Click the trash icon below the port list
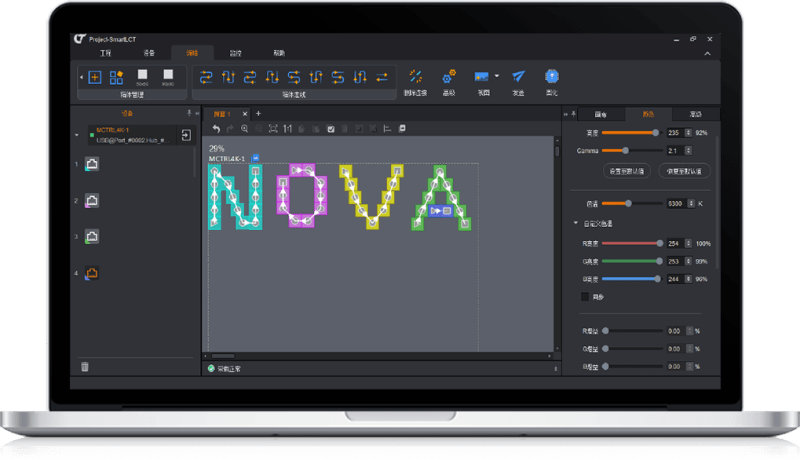The image size is (800, 460). coord(85,367)
